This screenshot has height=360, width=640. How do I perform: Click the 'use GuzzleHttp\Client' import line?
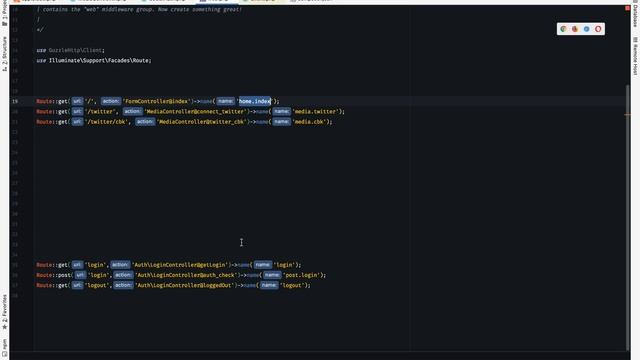[x=71, y=50]
